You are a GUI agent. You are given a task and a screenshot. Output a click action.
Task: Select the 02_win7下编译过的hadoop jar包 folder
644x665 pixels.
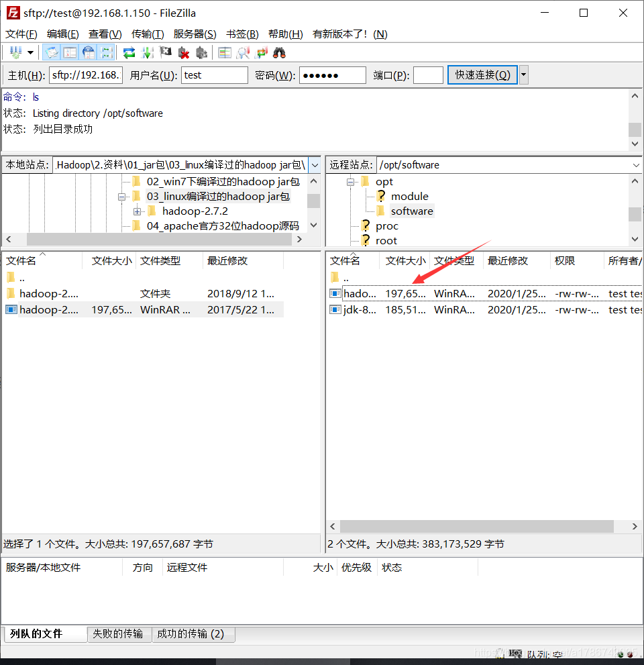223,182
